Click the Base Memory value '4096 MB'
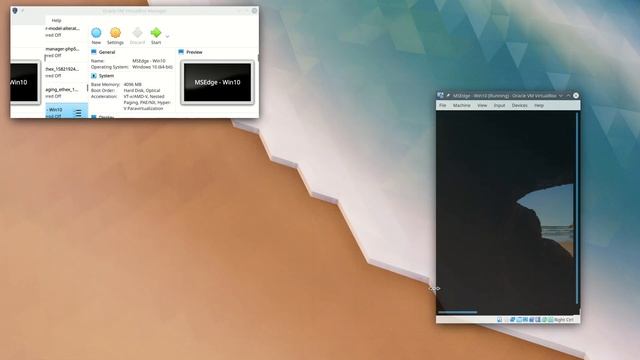 pyautogui.click(x=133, y=84)
